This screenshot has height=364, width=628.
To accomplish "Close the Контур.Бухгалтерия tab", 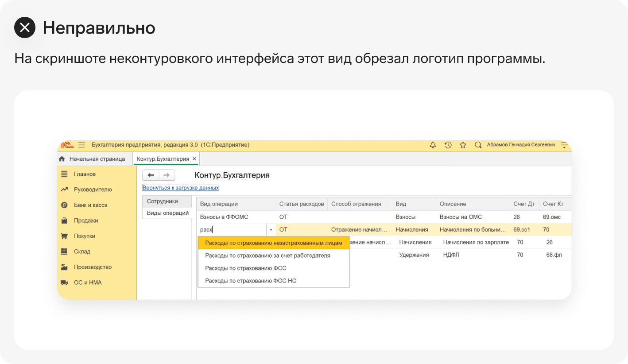I will click(x=194, y=159).
